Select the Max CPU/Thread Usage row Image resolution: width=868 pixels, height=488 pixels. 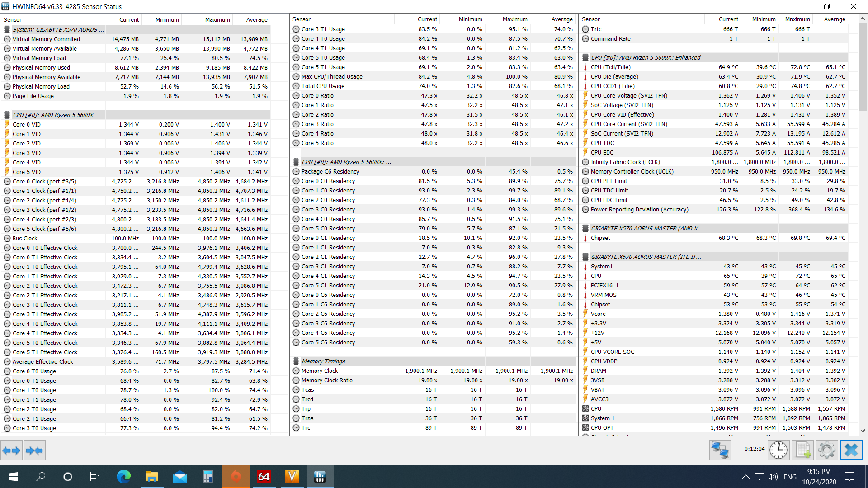pos(433,76)
